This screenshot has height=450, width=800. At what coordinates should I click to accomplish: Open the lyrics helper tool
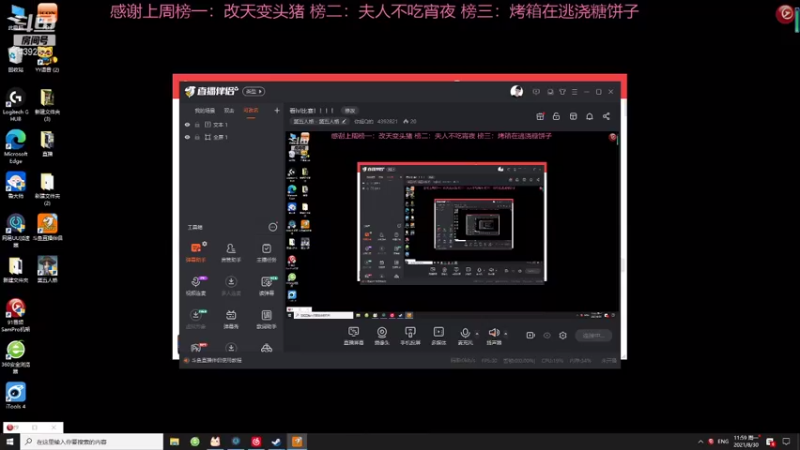point(266,319)
